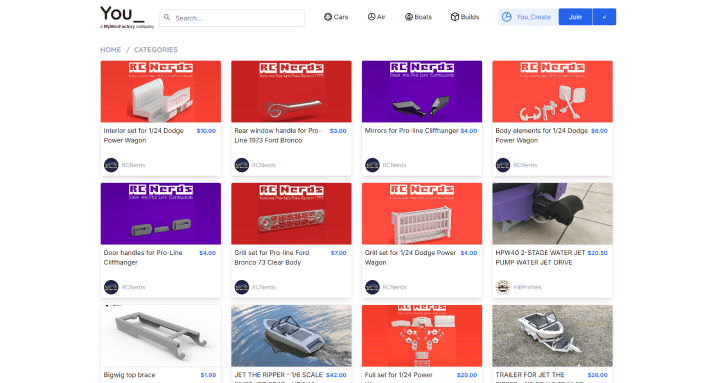Open the Cars category menu
This screenshot has width=711, height=383.
pyautogui.click(x=336, y=17)
